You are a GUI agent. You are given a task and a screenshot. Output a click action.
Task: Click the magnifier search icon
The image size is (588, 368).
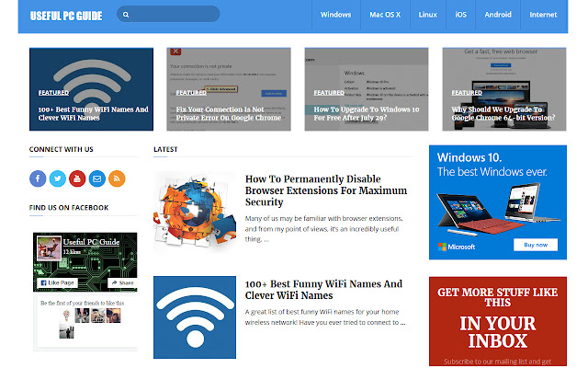pos(126,15)
